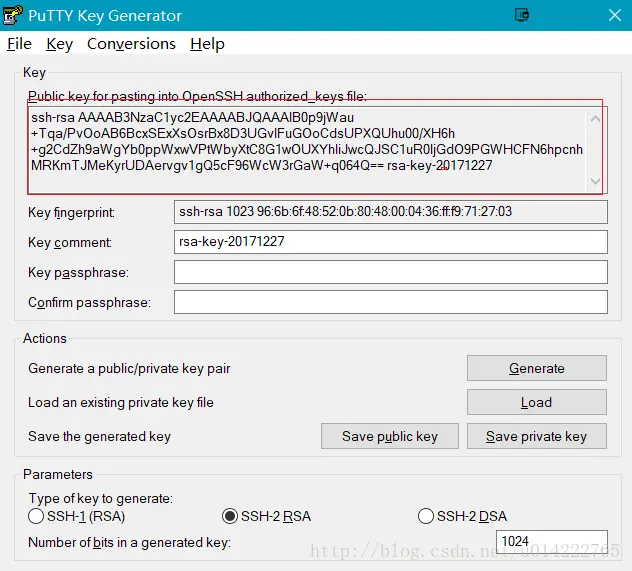Click the PuTTY Key Generator title bar icon
Image resolution: width=632 pixels, height=571 pixels.
pos(12,15)
